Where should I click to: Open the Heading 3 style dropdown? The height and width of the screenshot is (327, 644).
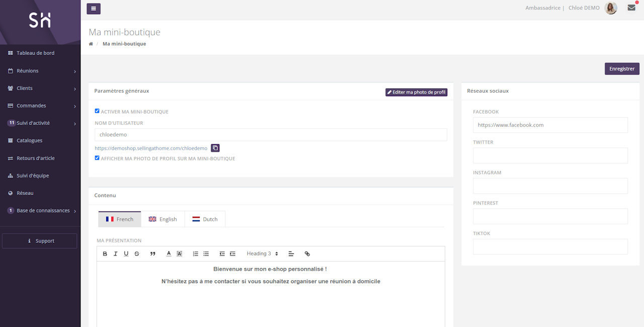point(262,254)
